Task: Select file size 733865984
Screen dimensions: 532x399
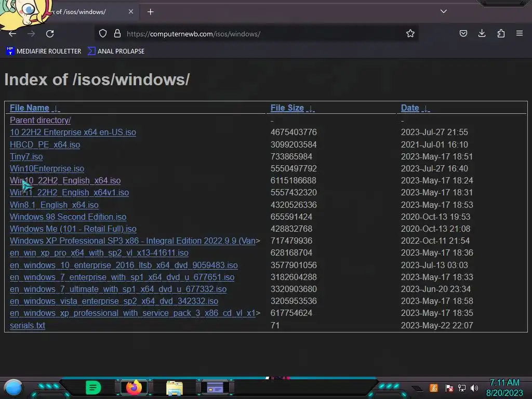Action: click(x=291, y=156)
